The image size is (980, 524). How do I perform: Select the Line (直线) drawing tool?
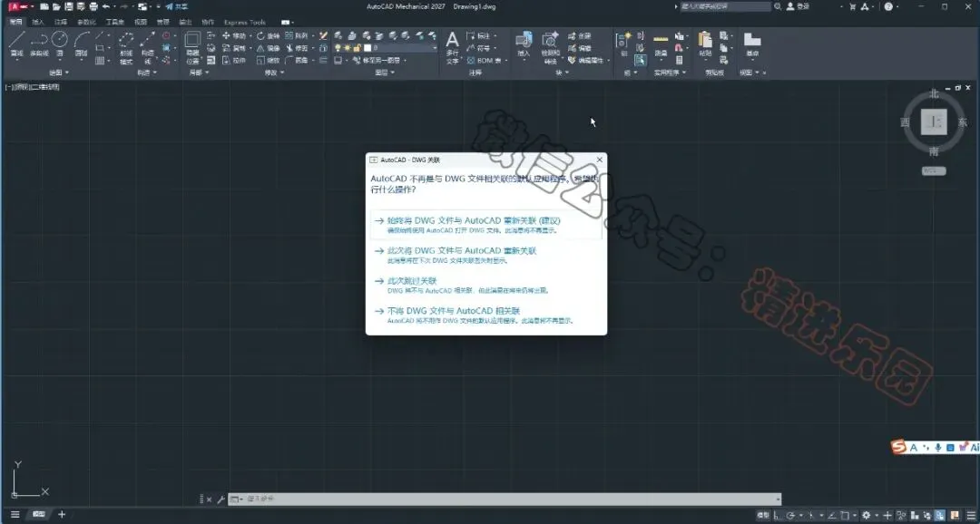point(17,45)
